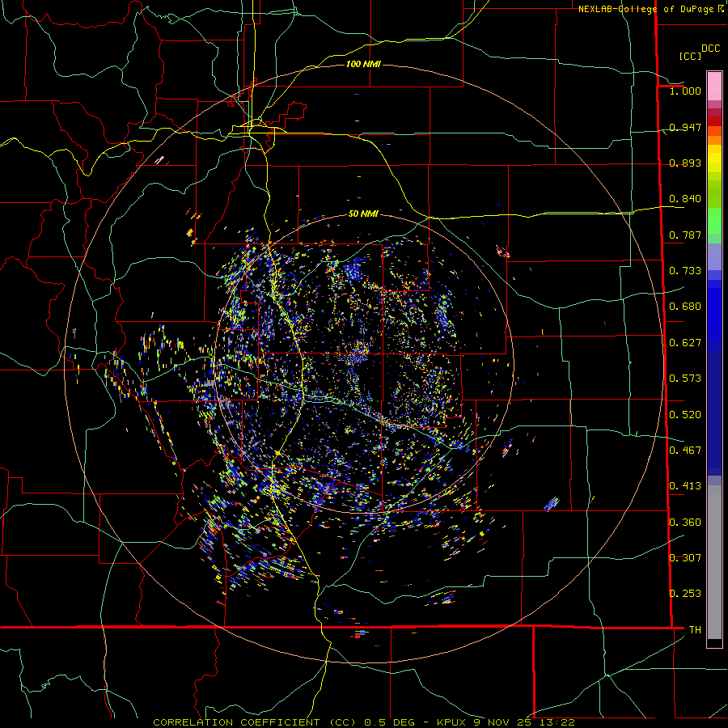Select the 0.307 color scale value
728x728 pixels.
[685, 558]
